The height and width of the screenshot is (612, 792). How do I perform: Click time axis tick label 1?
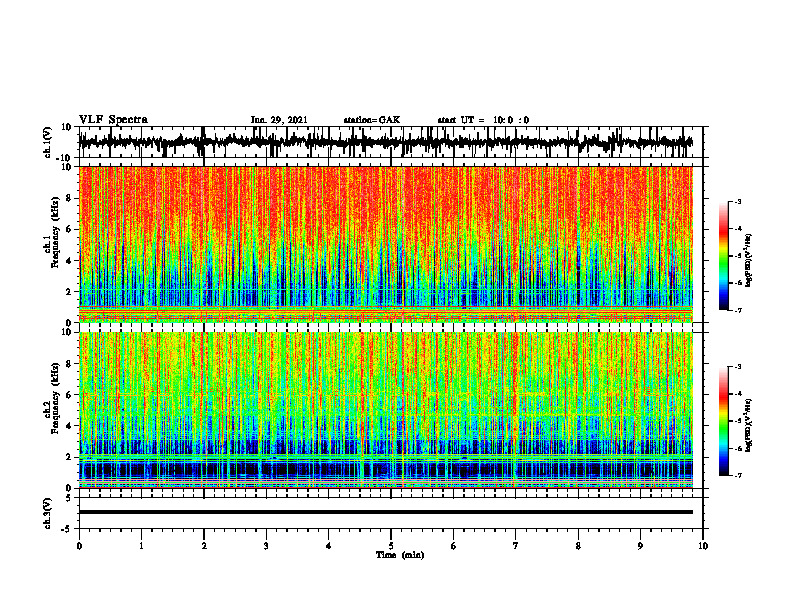pyautogui.click(x=141, y=546)
